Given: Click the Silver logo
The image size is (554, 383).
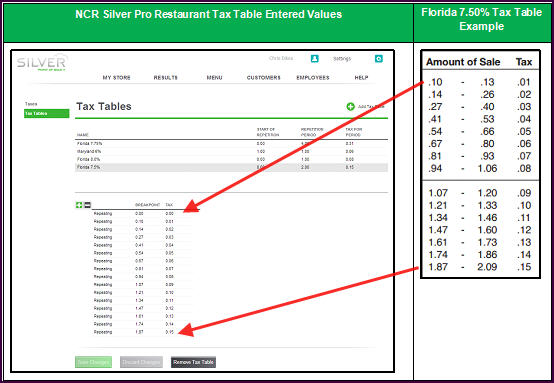Looking at the screenshot, I should pos(41,63).
